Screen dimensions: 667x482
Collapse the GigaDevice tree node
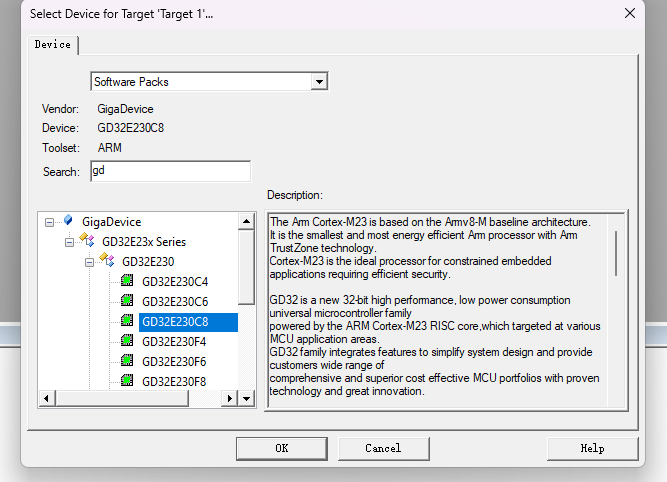click(49, 222)
